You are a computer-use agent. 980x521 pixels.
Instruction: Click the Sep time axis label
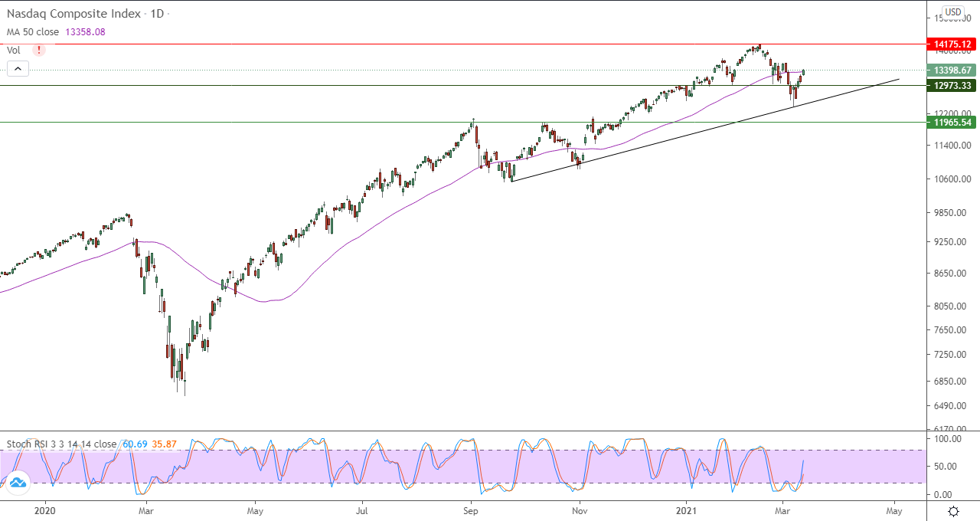[x=471, y=510]
